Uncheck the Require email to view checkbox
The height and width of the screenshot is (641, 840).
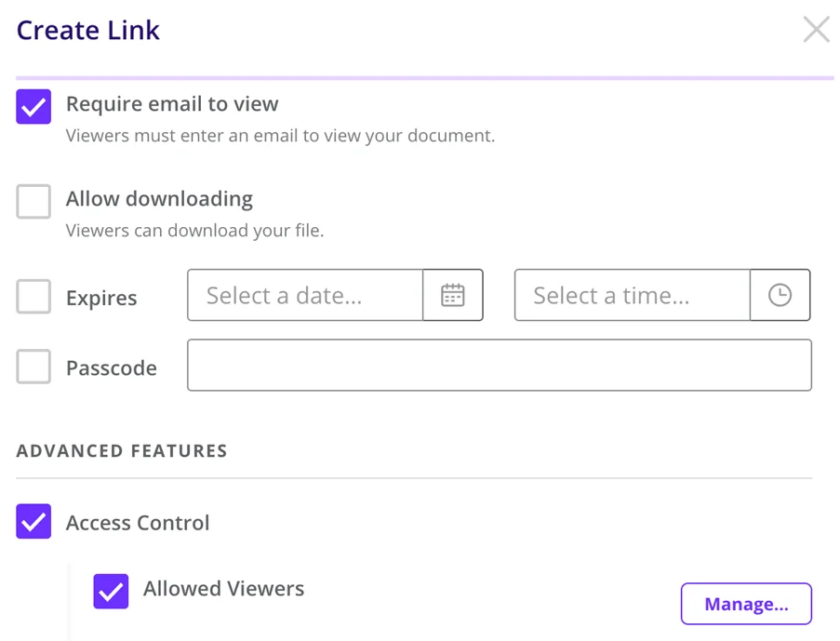(33, 106)
